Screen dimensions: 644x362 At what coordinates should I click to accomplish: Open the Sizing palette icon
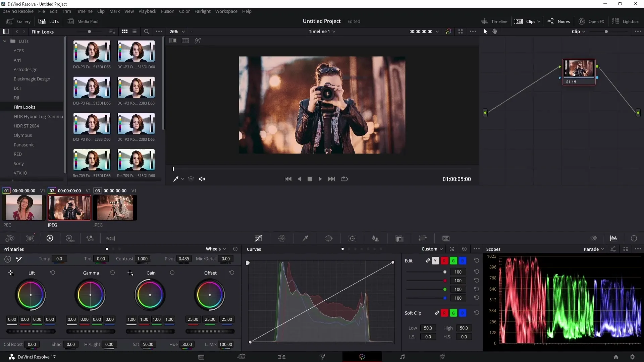tap(423, 238)
